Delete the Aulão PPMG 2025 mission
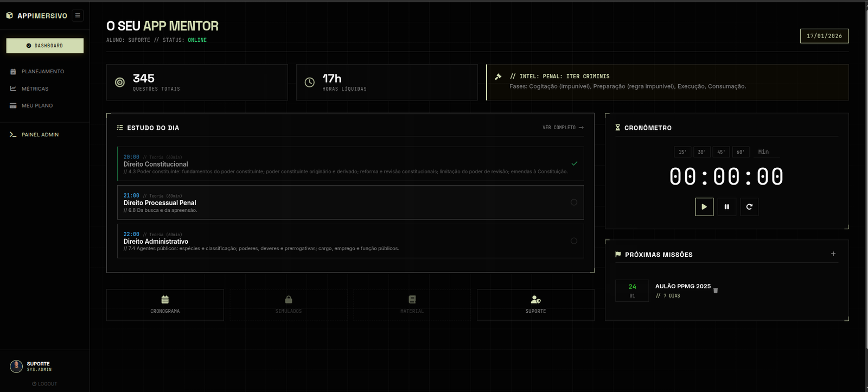Image resolution: width=868 pixels, height=392 pixels. pos(716,290)
